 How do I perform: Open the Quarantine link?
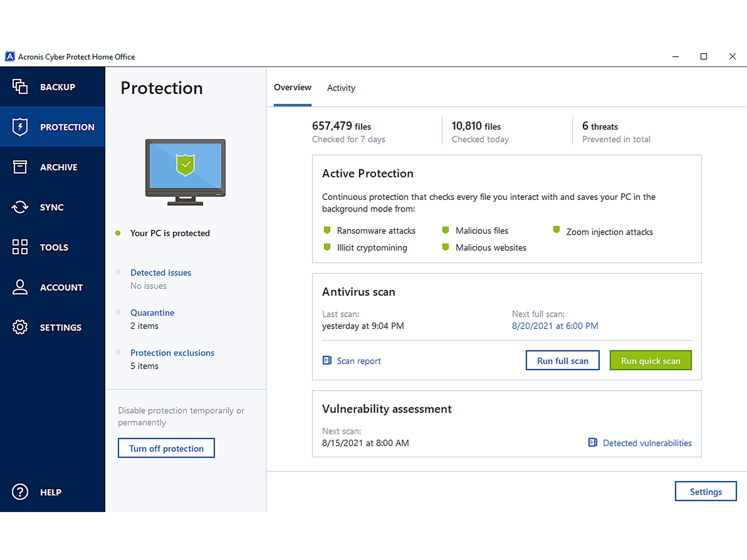[152, 313]
